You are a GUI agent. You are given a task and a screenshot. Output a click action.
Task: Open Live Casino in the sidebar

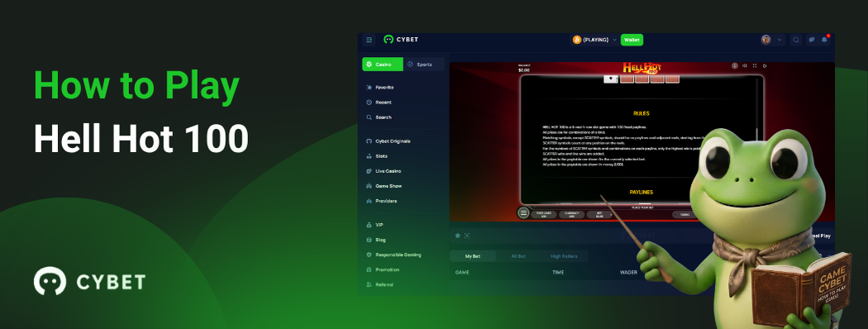point(383,171)
